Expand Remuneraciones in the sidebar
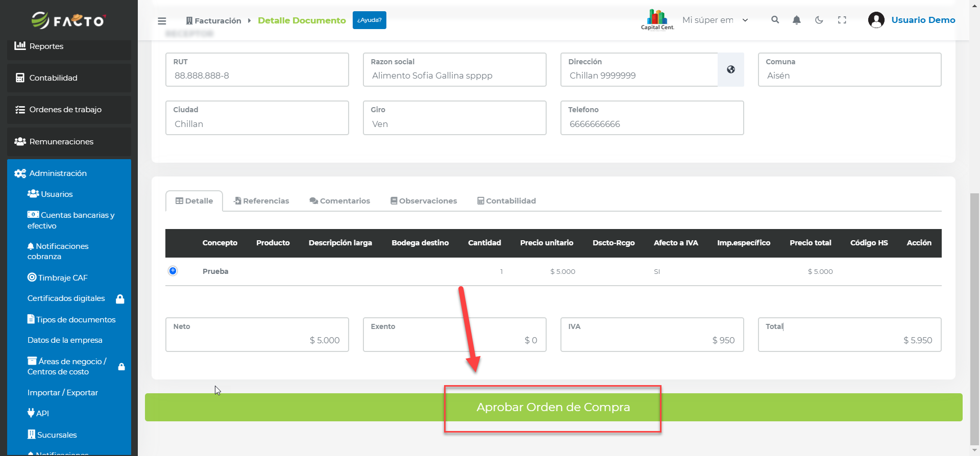 [x=61, y=142]
